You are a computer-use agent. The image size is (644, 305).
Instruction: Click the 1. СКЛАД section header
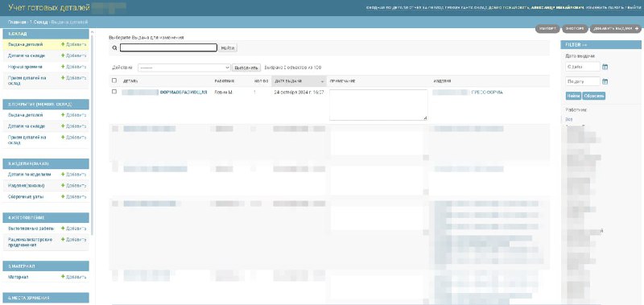point(46,34)
